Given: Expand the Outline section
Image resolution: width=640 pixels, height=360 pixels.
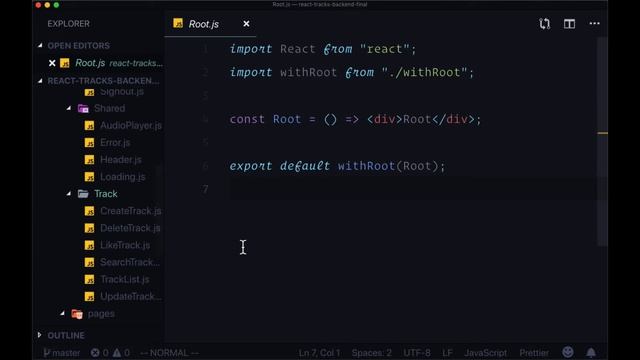Looking at the screenshot, I should tap(40, 335).
